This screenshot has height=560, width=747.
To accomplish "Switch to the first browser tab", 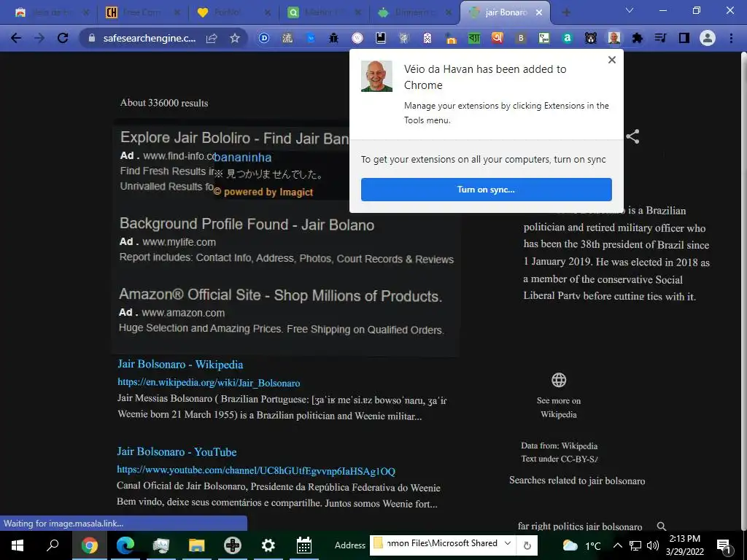I will pyautogui.click(x=51, y=12).
